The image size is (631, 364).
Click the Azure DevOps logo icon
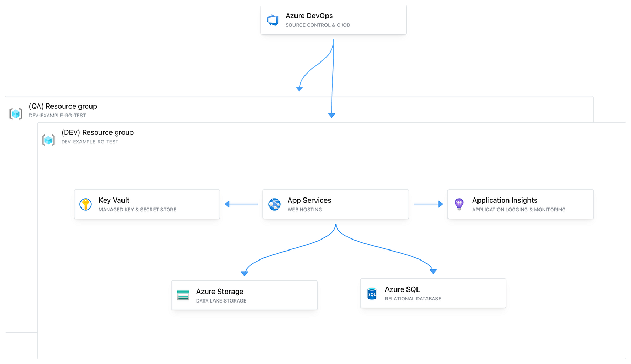point(272,19)
